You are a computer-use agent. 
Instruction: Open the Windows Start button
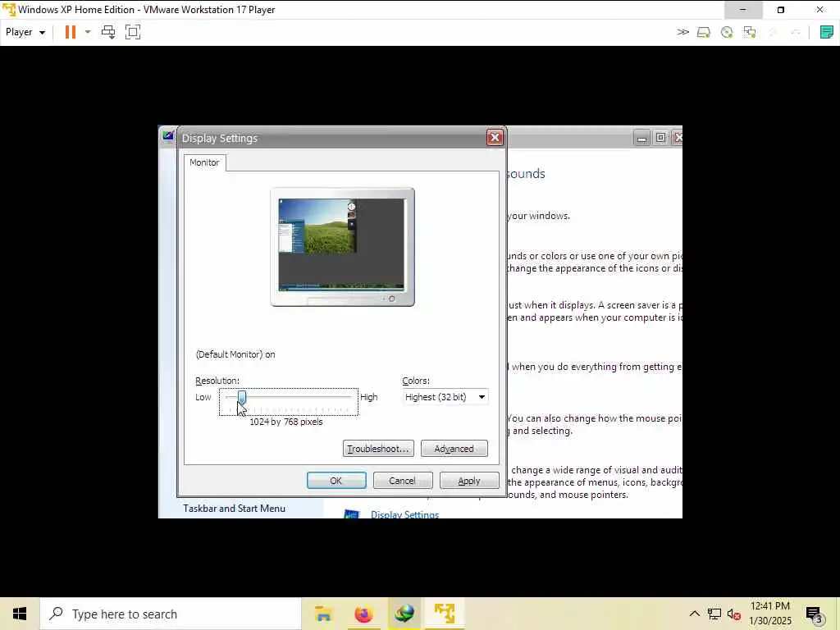click(x=20, y=614)
